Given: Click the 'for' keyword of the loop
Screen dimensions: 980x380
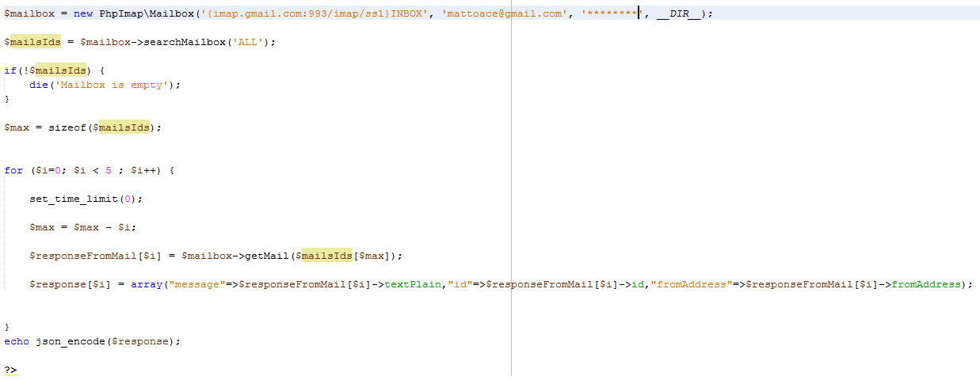Looking at the screenshot, I should (x=13, y=170).
